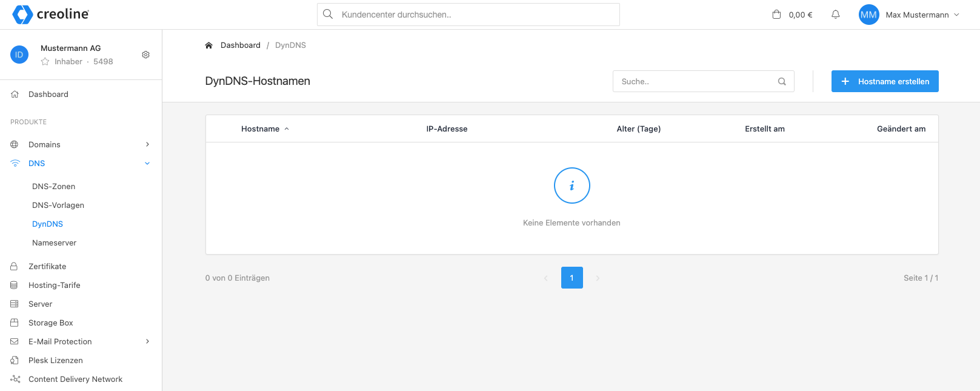The height and width of the screenshot is (391, 980).
Task: Expand the Domains submenu chevron
Action: (x=147, y=144)
